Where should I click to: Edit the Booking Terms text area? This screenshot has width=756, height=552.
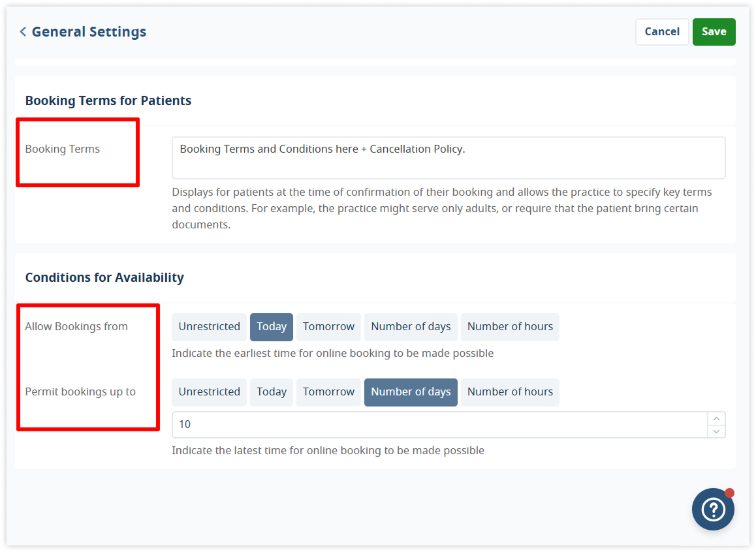(449, 158)
